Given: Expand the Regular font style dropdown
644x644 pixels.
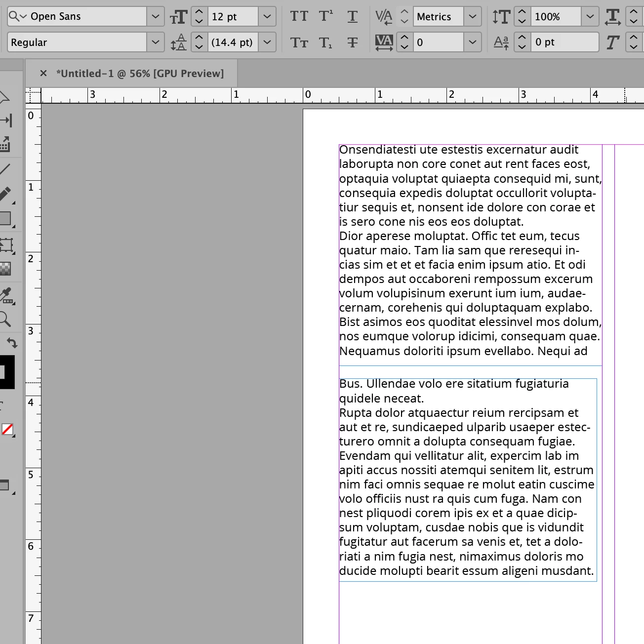Looking at the screenshot, I should pos(156,42).
